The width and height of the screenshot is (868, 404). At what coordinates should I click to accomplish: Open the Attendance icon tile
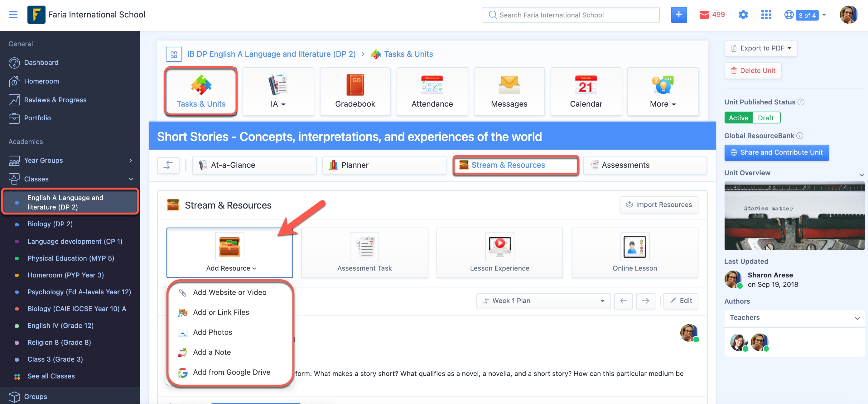tap(432, 91)
